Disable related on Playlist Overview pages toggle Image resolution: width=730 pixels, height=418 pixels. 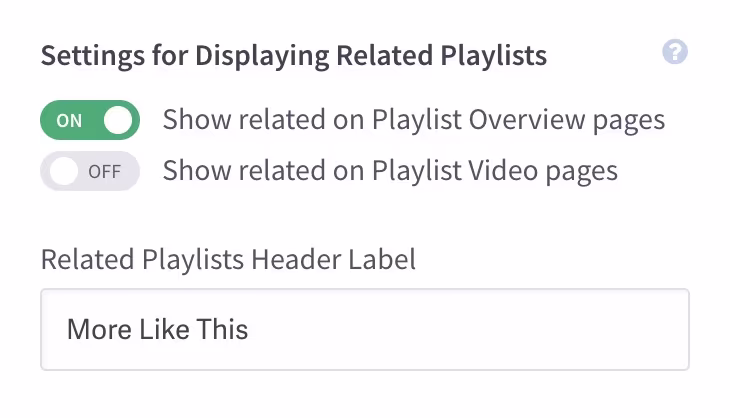(x=90, y=120)
